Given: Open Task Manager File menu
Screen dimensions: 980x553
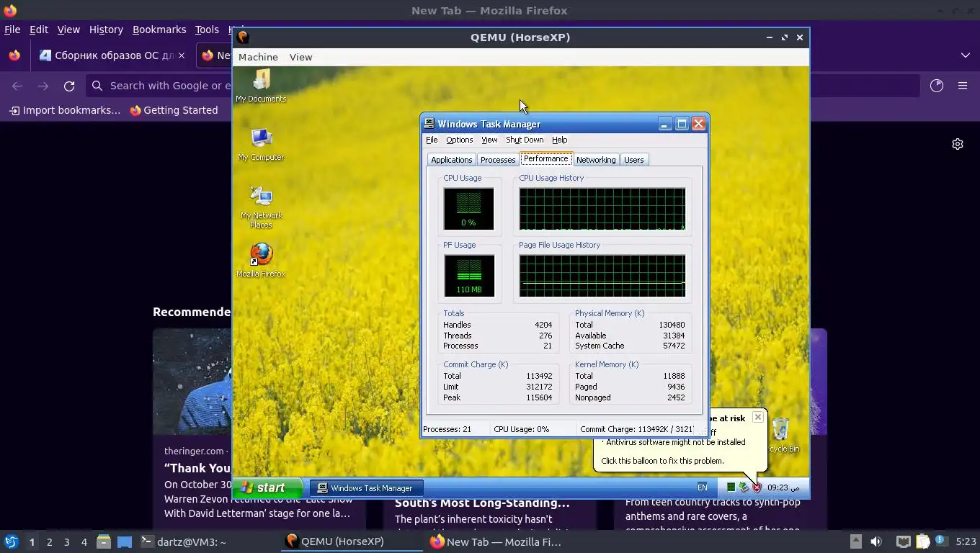Looking at the screenshot, I should [x=432, y=140].
